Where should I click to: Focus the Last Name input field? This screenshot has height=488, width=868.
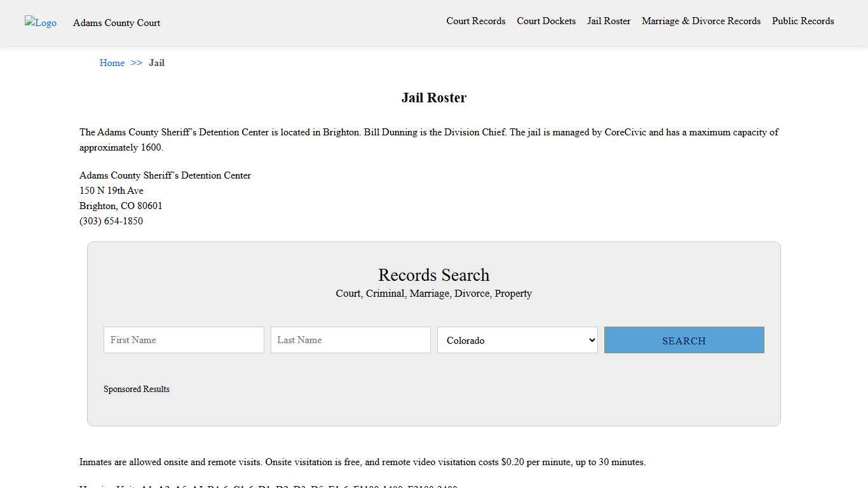(x=350, y=340)
